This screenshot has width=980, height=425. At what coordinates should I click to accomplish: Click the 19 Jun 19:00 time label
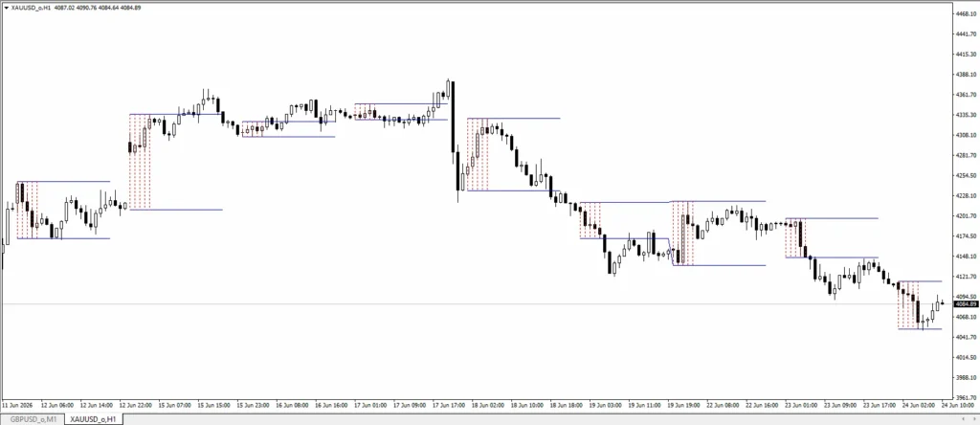pyautogui.click(x=684, y=405)
